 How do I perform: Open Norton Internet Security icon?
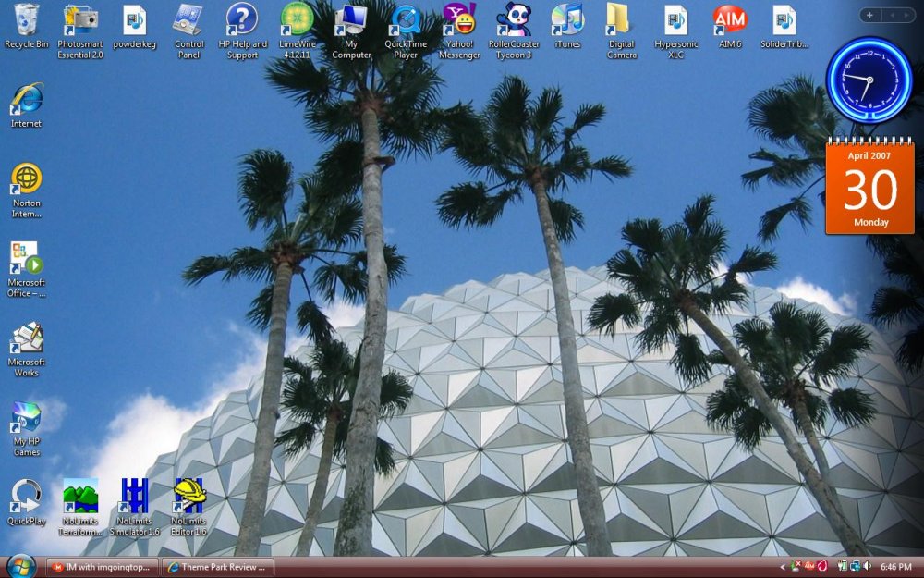pos(27,178)
